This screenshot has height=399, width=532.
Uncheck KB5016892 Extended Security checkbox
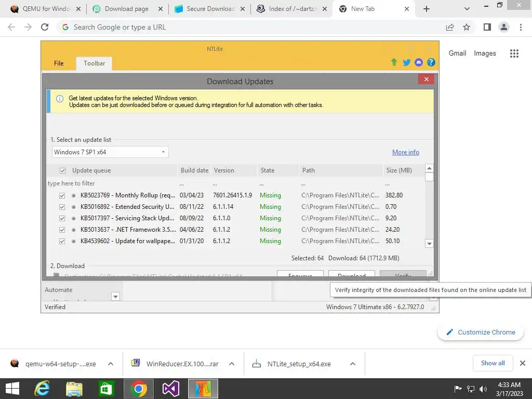coord(62,207)
